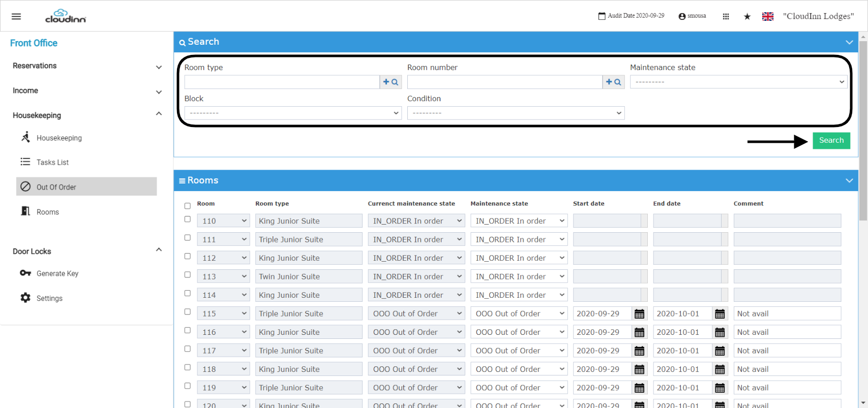Click the Tasks List icon
868x408 pixels.
[25, 162]
